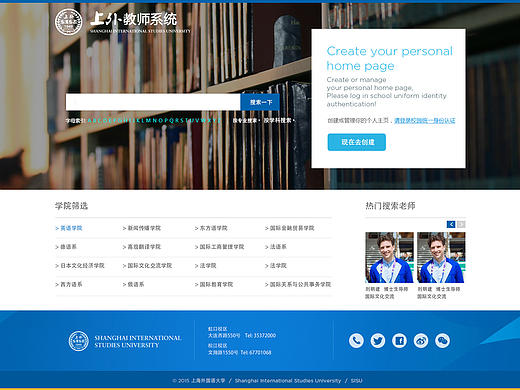
Task: Select letter A in the alphabet index
Action: (x=90, y=120)
